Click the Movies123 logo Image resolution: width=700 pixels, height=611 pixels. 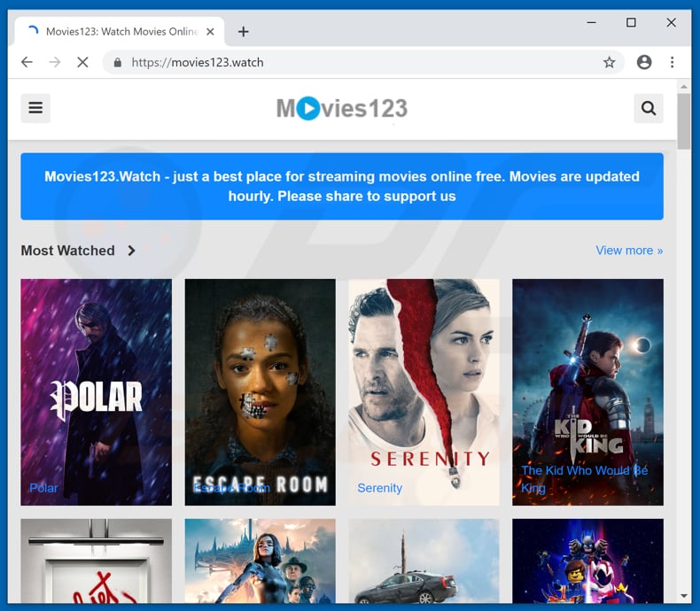341,108
